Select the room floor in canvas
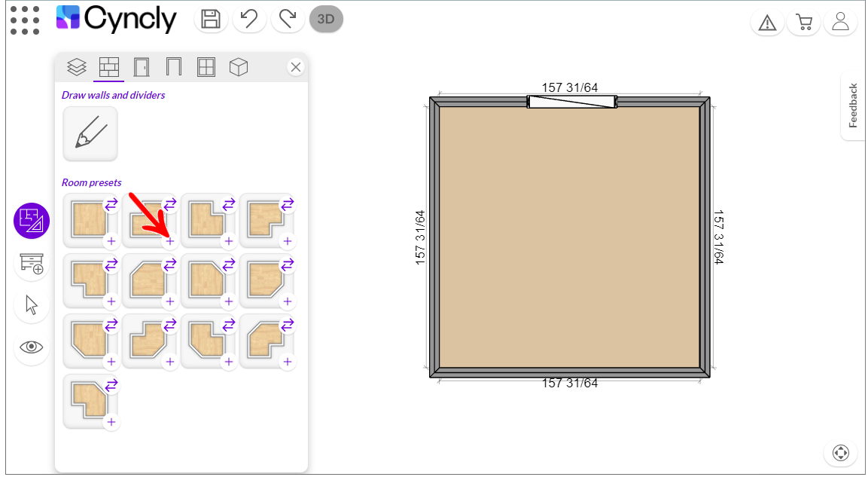The width and height of the screenshot is (868, 480). coord(569,237)
